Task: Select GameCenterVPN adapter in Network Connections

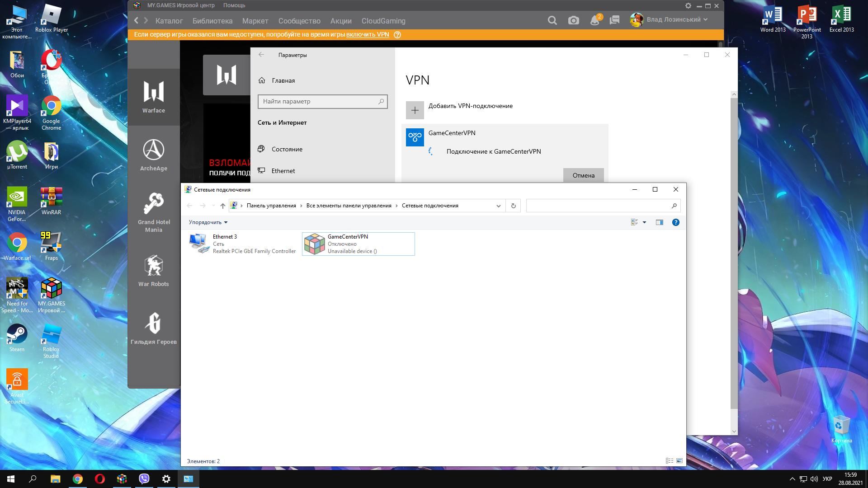Action: [358, 244]
